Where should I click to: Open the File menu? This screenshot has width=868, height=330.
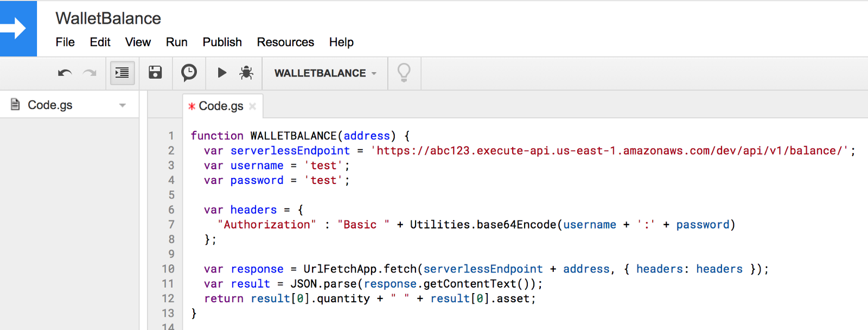coord(65,42)
